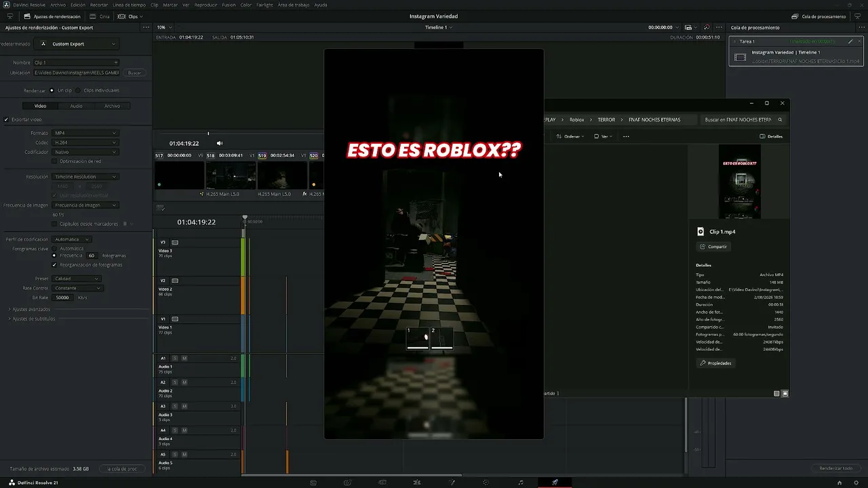Solo the Audio 1 track
The height and width of the screenshot is (488, 868).
pyautogui.click(x=174, y=358)
